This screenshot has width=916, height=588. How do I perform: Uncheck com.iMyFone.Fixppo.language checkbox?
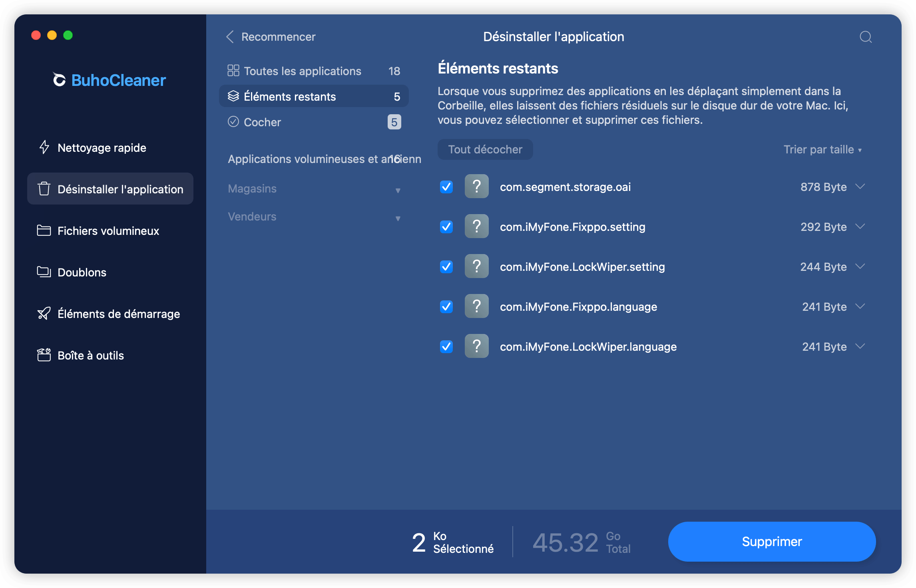tap(446, 306)
